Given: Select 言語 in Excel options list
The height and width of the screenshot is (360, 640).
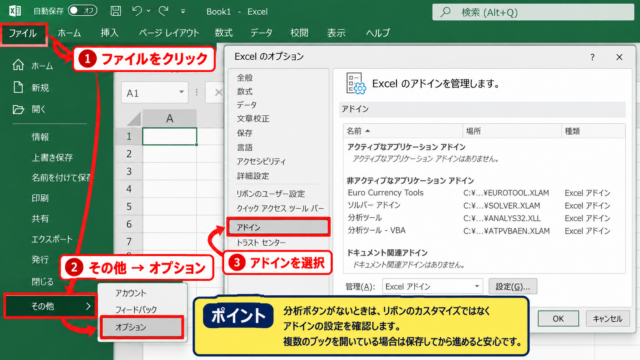Looking at the screenshot, I should click(245, 147).
